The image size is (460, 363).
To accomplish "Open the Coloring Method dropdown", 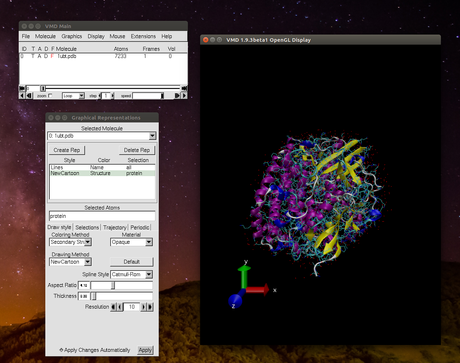I will coord(70,242).
